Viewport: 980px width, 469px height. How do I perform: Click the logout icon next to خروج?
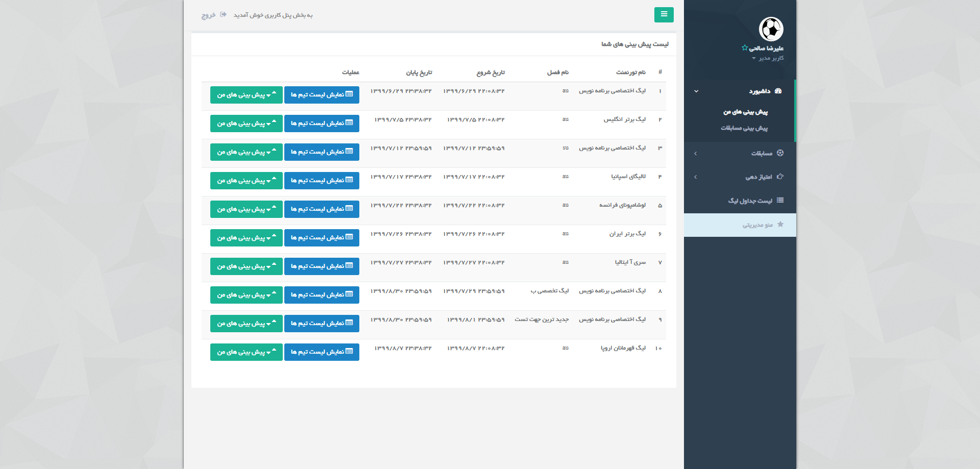(223, 15)
